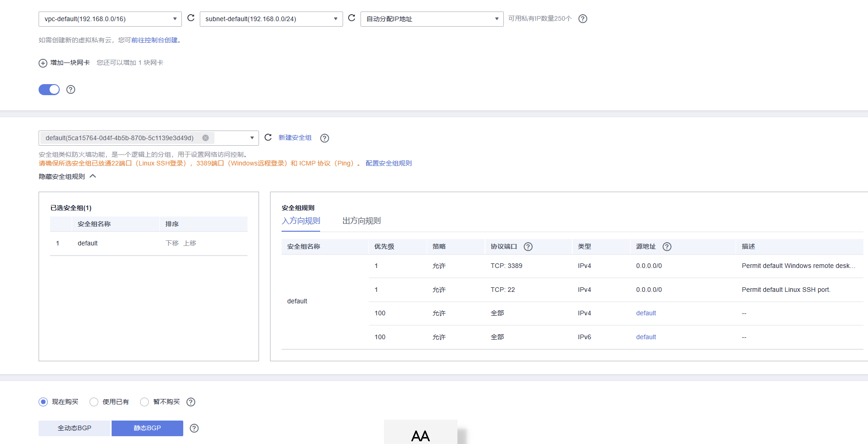The width and height of the screenshot is (868, 444).
Task: Open the 自动分配IP地址 dropdown
Action: point(432,19)
